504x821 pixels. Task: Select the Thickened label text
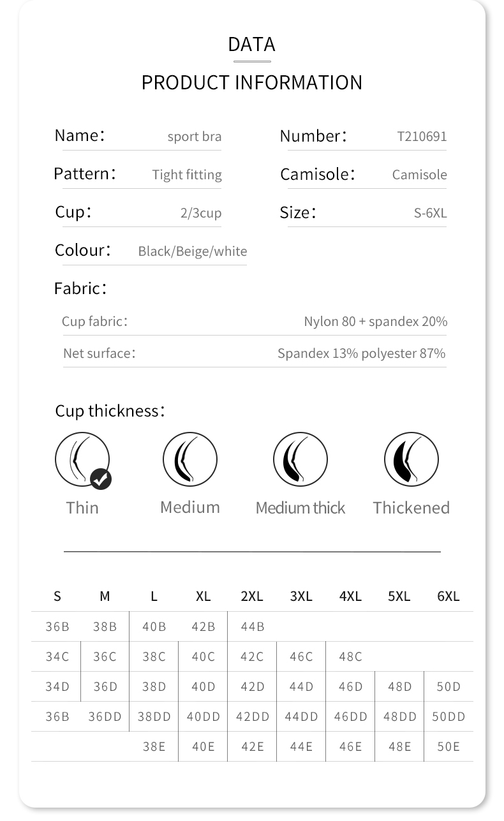tap(411, 508)
